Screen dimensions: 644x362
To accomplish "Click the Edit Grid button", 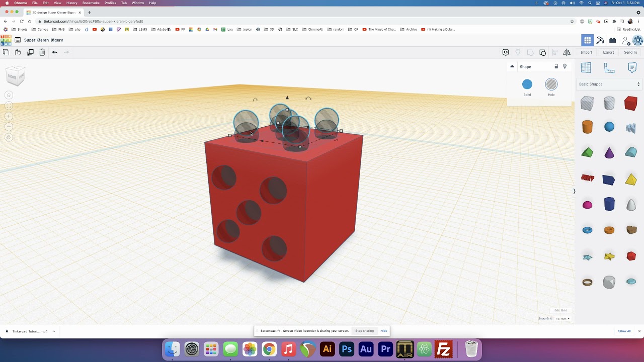I will [x=560, y=310].
